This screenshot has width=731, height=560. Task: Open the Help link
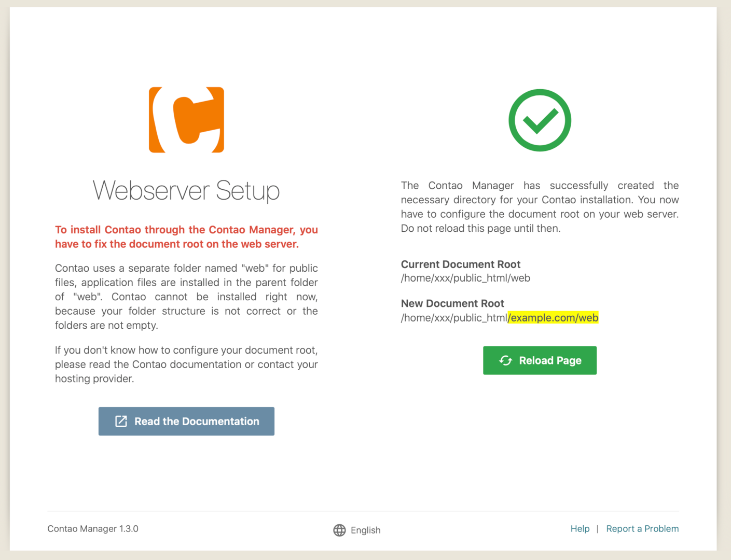pos(580,528)
